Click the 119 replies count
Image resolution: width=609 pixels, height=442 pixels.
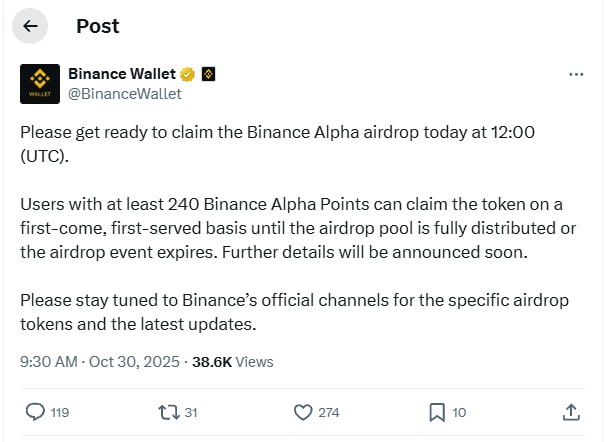59,412
